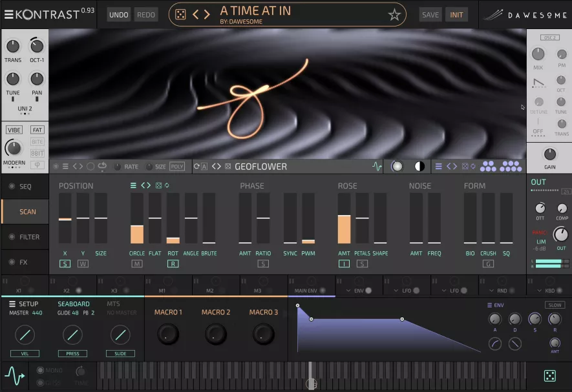572x392 pixels.
Task: Click the INIT button
Action: tap(456, 14)
